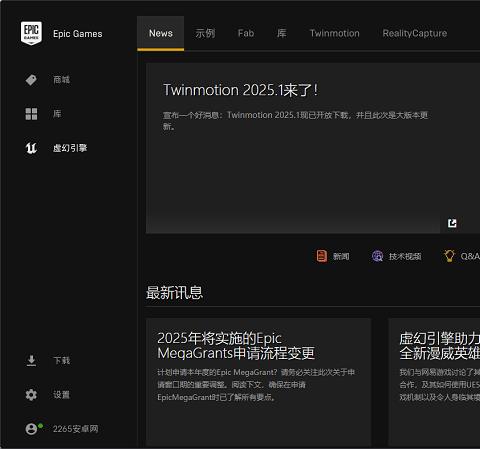
Task: Select the Unreal Engine logo icon
Action: (31, 148)
